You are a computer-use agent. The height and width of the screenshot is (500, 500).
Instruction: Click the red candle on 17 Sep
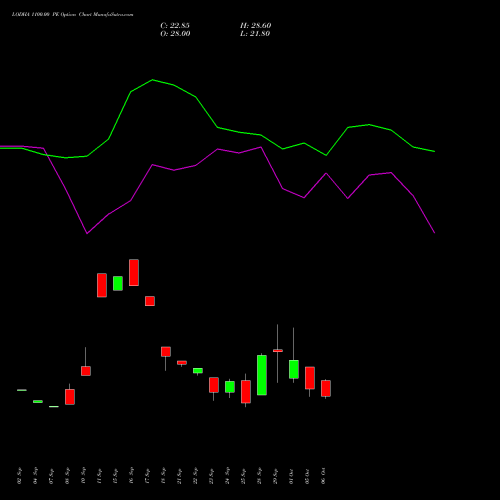(x=150, y=301)
